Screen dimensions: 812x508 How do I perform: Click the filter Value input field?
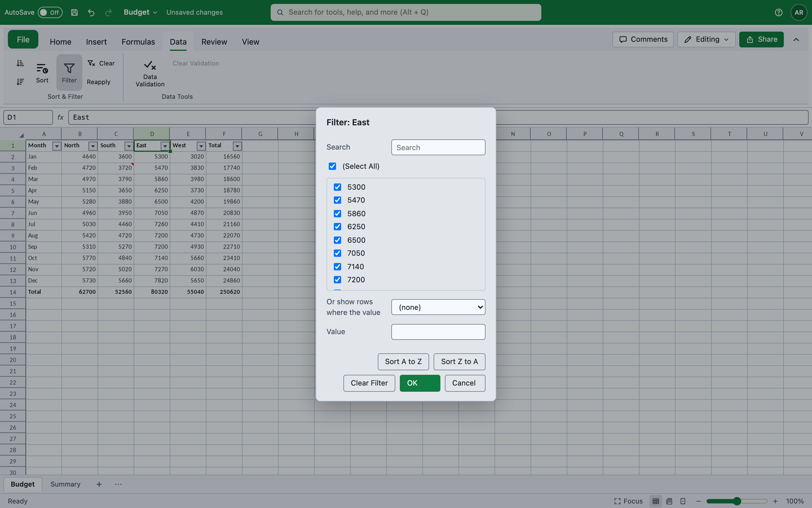tap(438, 332)
